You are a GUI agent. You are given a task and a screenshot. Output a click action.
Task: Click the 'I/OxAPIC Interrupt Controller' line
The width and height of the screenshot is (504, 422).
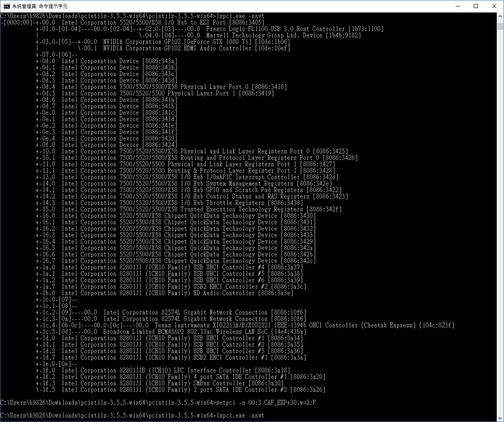pos(187,177)
